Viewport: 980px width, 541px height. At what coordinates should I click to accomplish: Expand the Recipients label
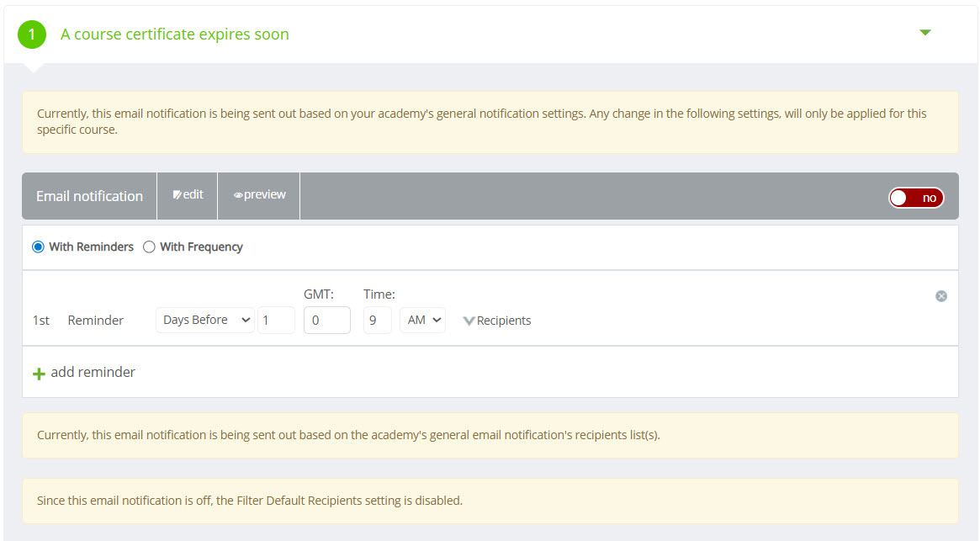point(504,321)
